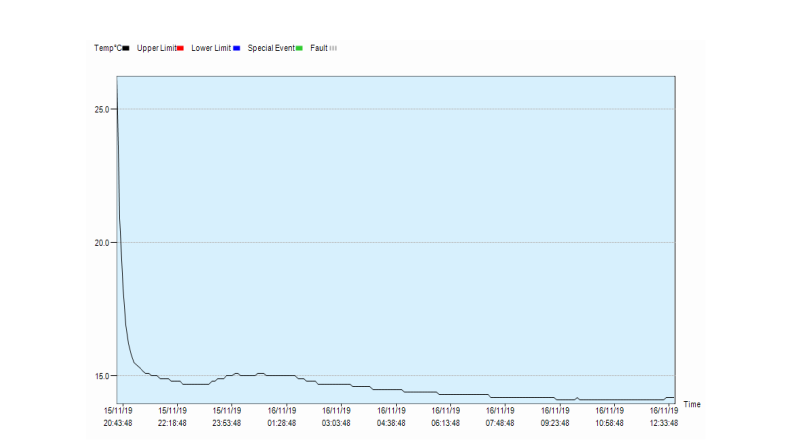Click the blue Lower Limit legend swatch
The width and height of the screenshot is (792, 447).
click(236, 48)
